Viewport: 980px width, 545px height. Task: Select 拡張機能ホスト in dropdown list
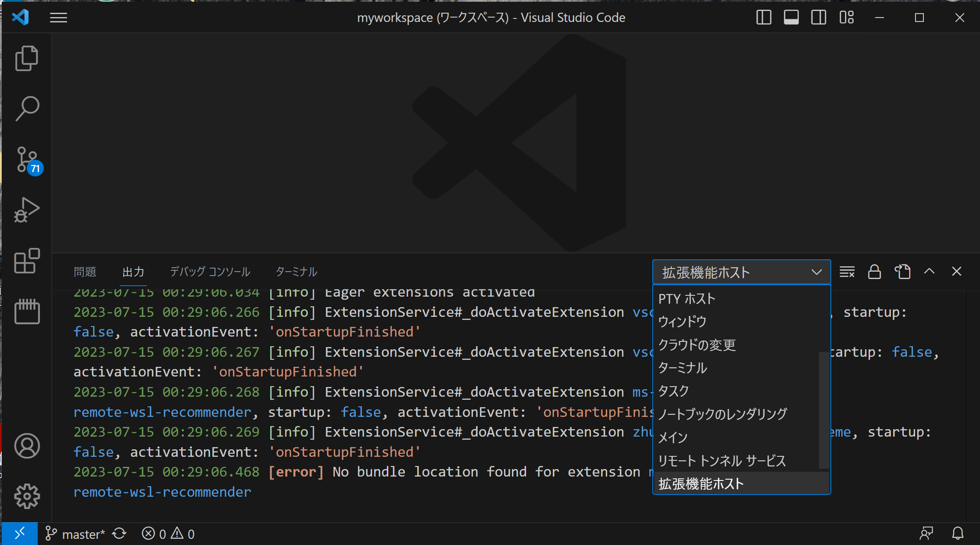741,484
